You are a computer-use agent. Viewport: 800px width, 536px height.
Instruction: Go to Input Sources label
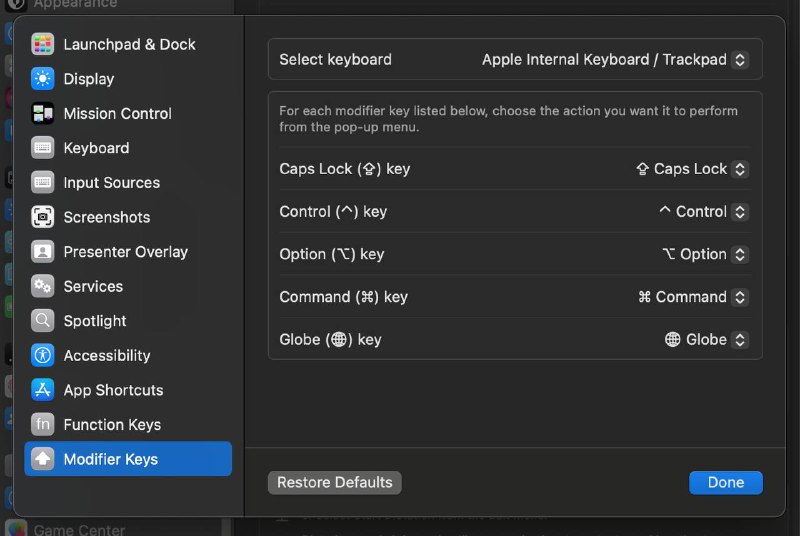pos(111,183)
